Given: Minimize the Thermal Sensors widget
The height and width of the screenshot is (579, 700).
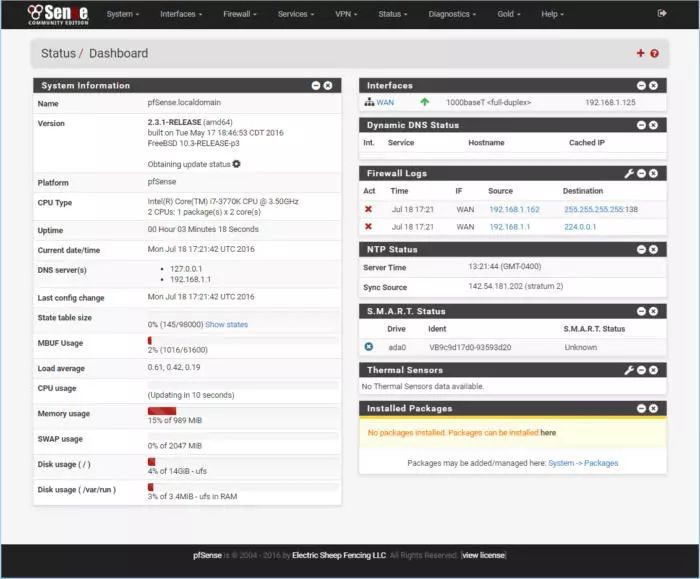Looking at the screenshot, I should 641,370.
